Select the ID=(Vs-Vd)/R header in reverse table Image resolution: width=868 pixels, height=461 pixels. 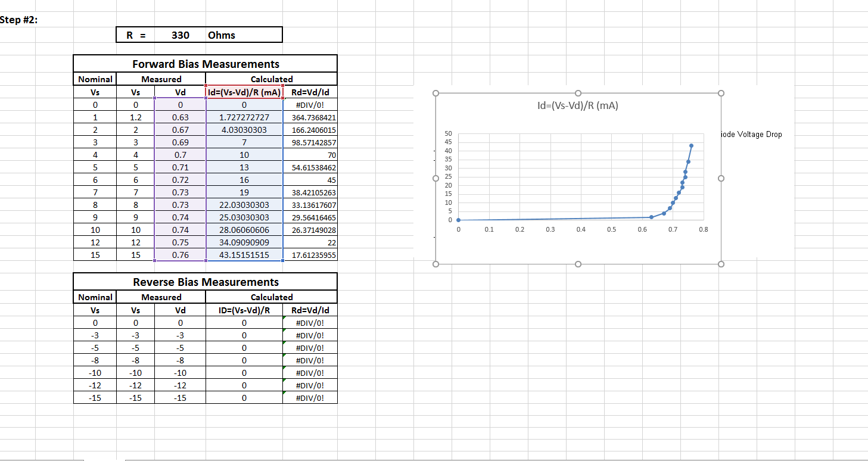[244, 310]
